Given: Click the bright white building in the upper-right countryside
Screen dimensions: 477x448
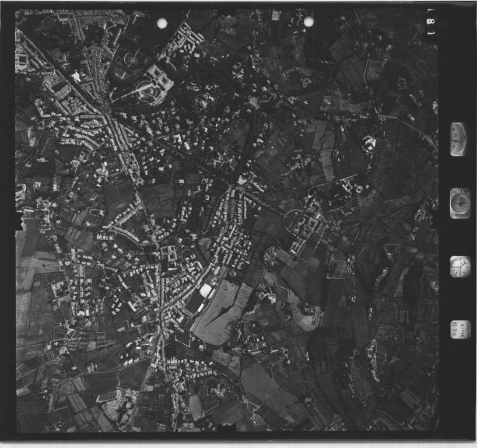Looking at the screenshot, I should (369, 143).
